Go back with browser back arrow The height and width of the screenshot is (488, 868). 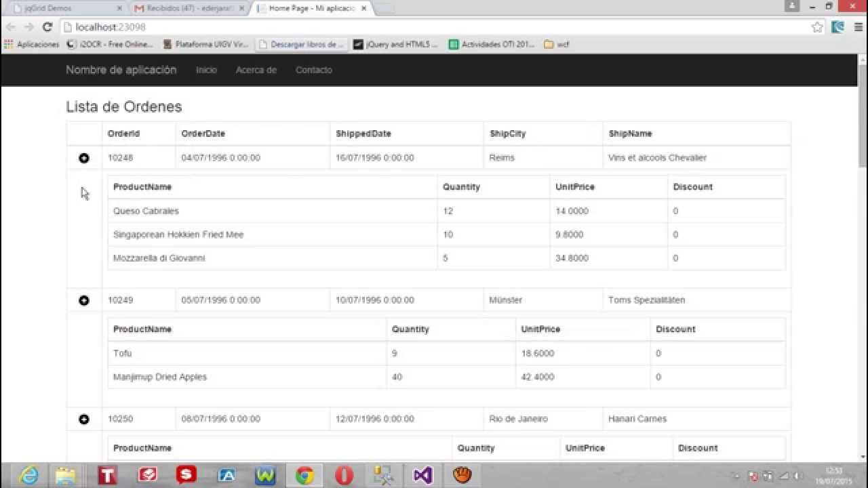(x=11, y=27)
